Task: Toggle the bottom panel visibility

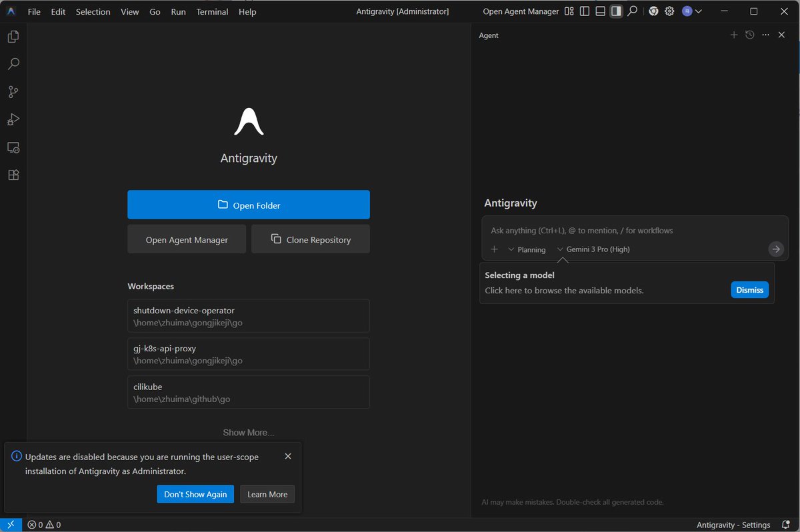Action: [601, 11]
